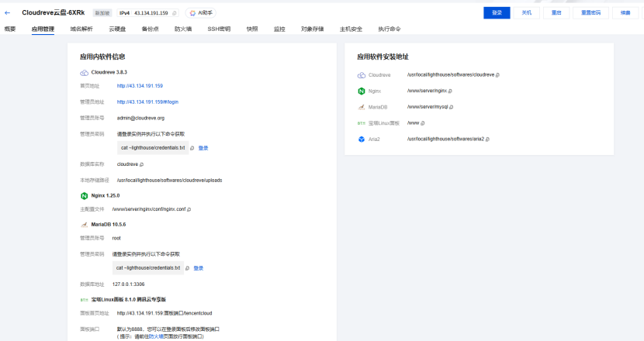
Task: Click 登录 link beside MariaDB credentials command
Action: click(199, 268)
